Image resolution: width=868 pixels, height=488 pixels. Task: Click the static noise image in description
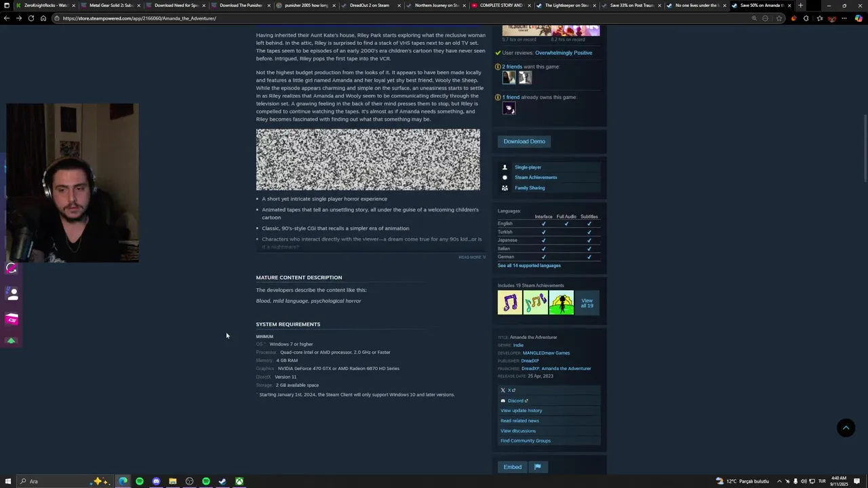[368, 160]
